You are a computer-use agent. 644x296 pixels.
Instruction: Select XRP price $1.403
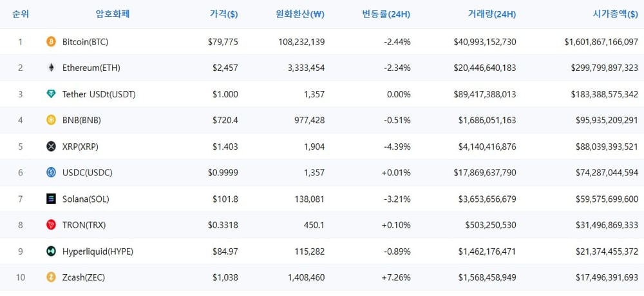(225, 147)
